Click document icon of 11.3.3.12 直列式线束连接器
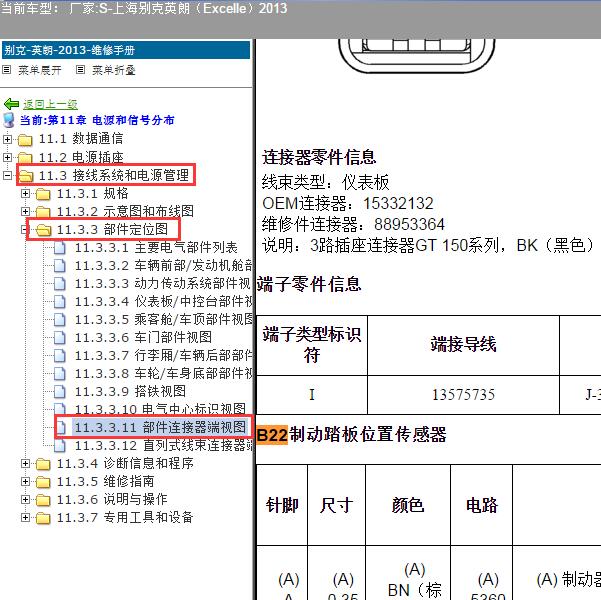601x600 pixels. point(60,445)
